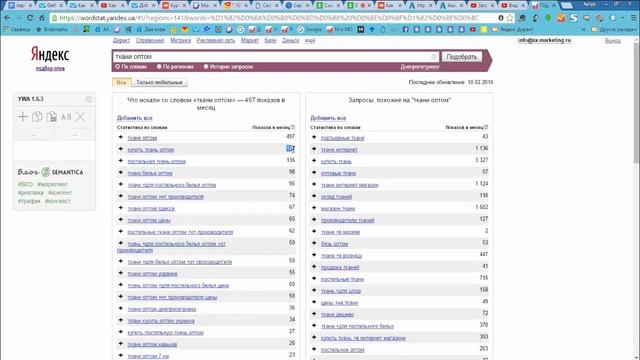Screen dimensions: 640x360
Task: Add 'склад тканей' with plus icon
Action: pyautogui.click(x=314, y=196)
